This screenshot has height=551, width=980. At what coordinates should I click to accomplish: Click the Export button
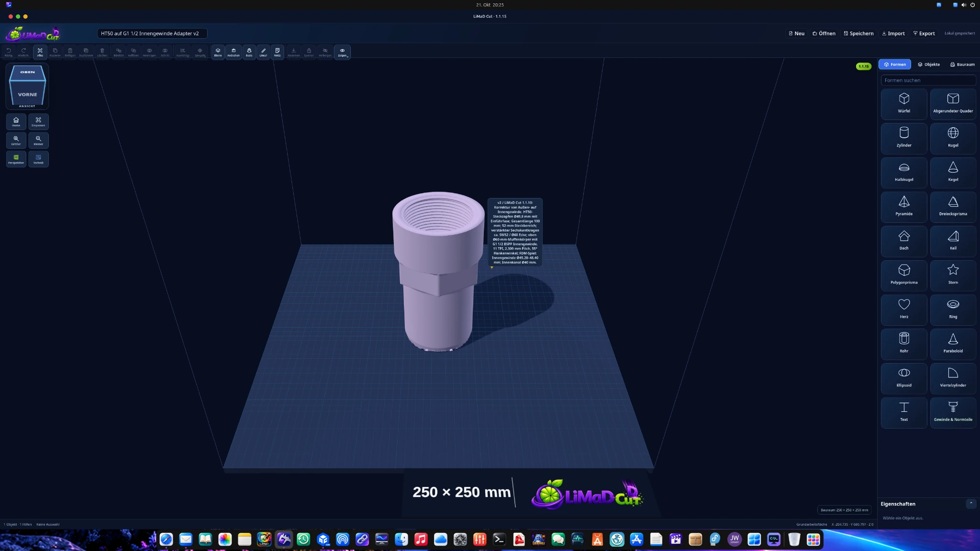tap(924, 33)
